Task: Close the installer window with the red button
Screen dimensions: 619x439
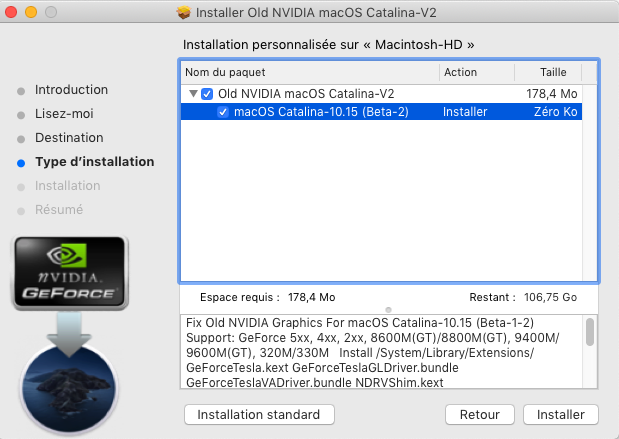Action: [11, 12]
